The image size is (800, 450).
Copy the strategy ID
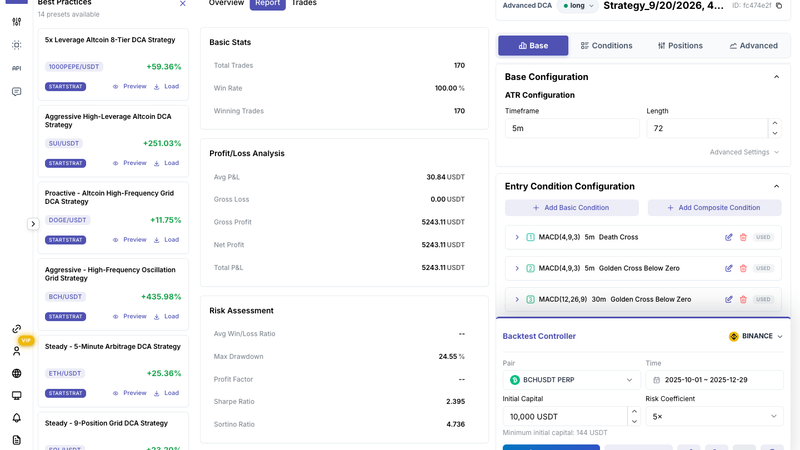point(779,6)
